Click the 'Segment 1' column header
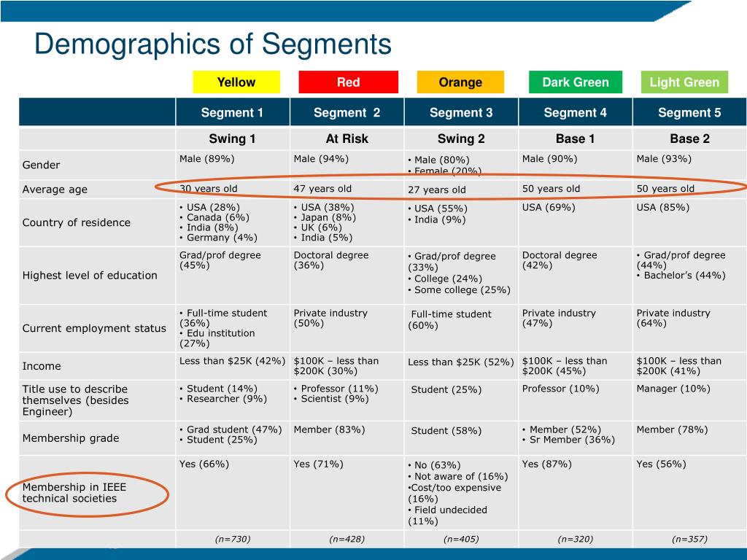747x560 pixels. [233, 112]
